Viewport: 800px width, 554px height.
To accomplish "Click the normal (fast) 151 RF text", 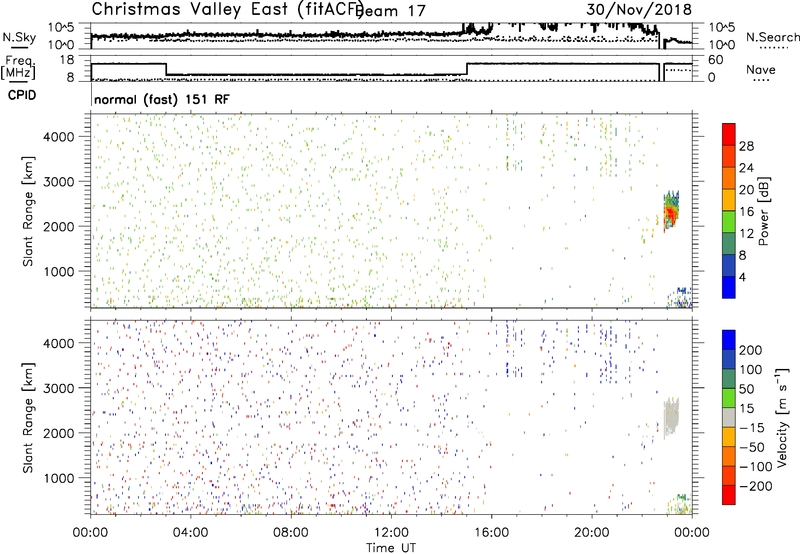I will point(162,99).
